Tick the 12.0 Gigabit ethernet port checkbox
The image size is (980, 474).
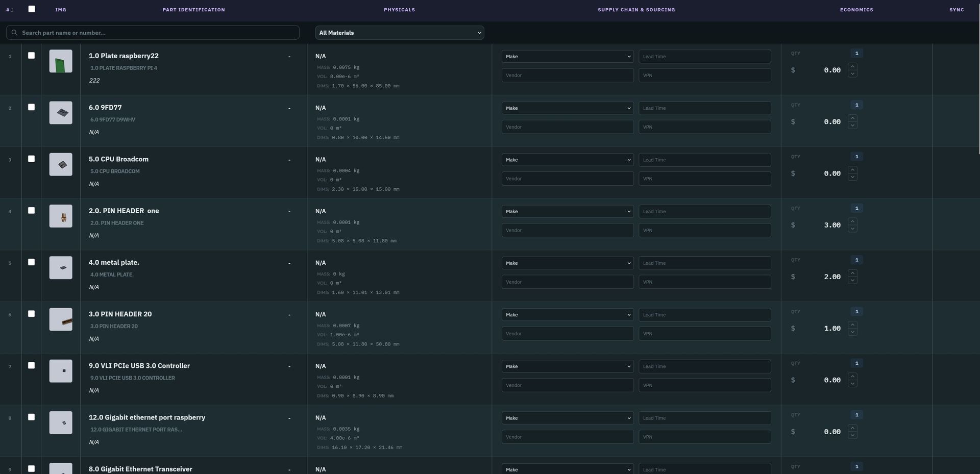pos(31,417)
